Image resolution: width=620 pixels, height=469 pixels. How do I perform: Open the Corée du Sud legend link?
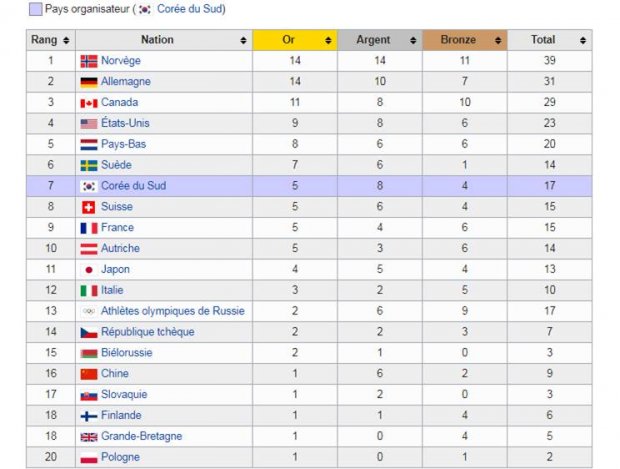(x=190, y=9)
